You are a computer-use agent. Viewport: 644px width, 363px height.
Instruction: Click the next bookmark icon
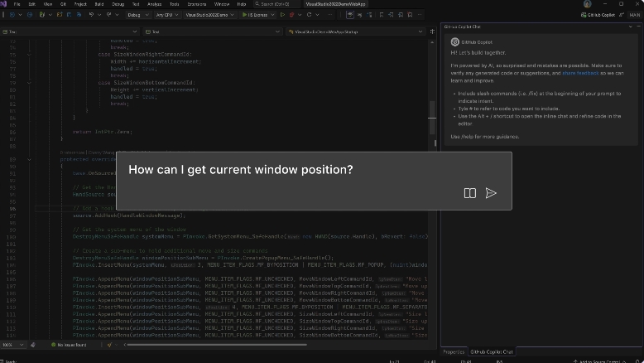click(x=401, y=15)
